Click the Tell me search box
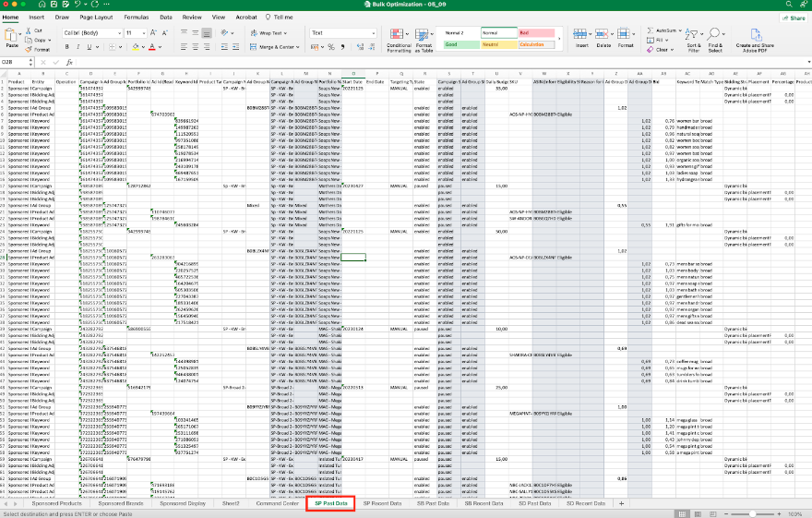 click(279, 18)
